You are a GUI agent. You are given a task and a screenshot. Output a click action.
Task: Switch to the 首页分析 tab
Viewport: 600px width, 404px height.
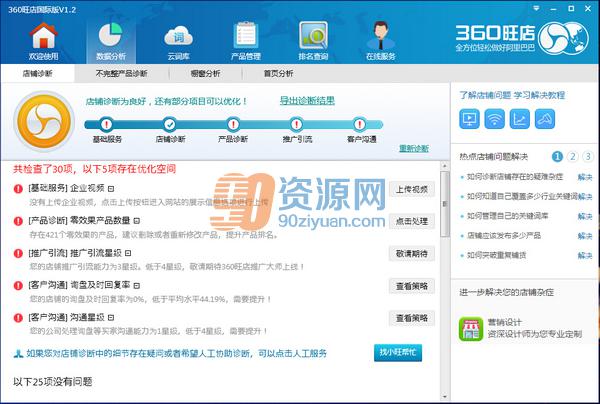(278, 73)
